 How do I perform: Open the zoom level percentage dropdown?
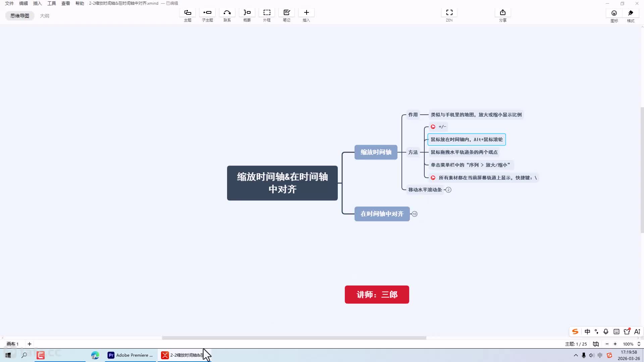pos(631,344)
